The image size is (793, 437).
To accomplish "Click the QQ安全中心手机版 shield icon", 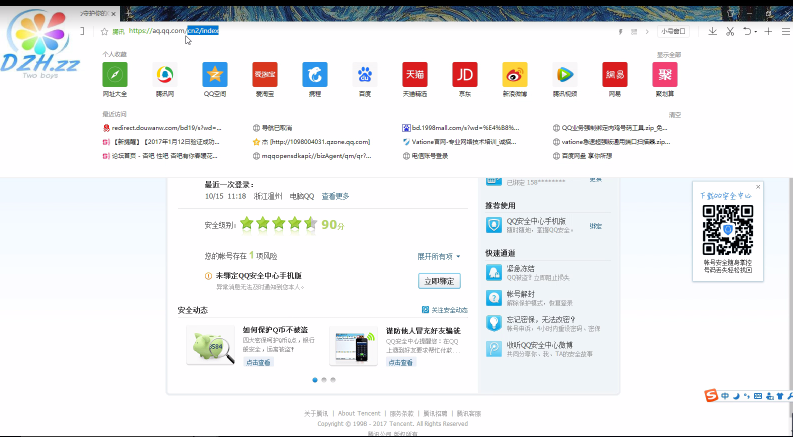I will coord(494,225).
